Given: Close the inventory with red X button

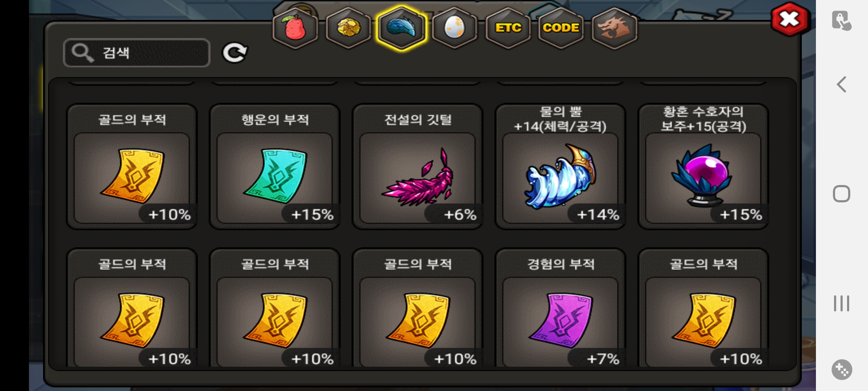Looking at the screenshot, I should click(790, 20).
